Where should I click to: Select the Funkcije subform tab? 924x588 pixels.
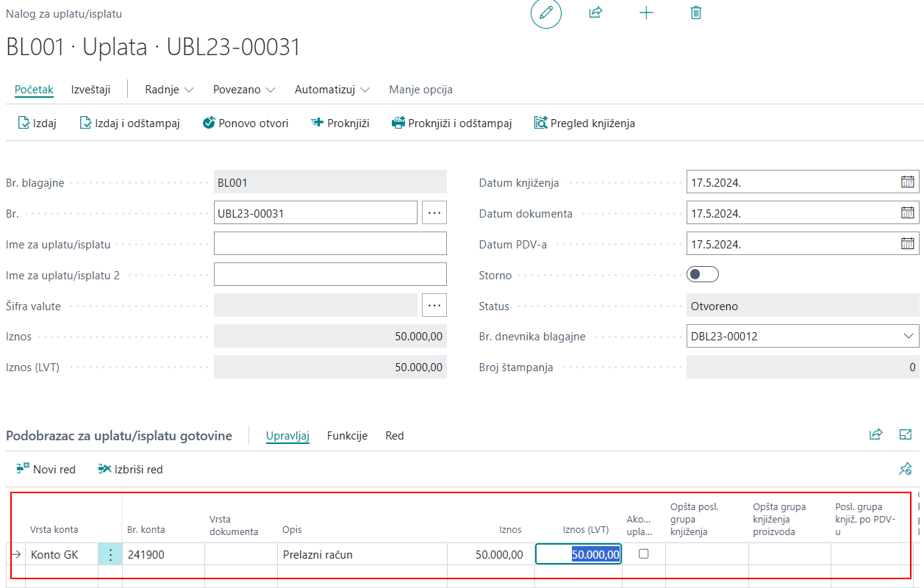pos(347,436)
